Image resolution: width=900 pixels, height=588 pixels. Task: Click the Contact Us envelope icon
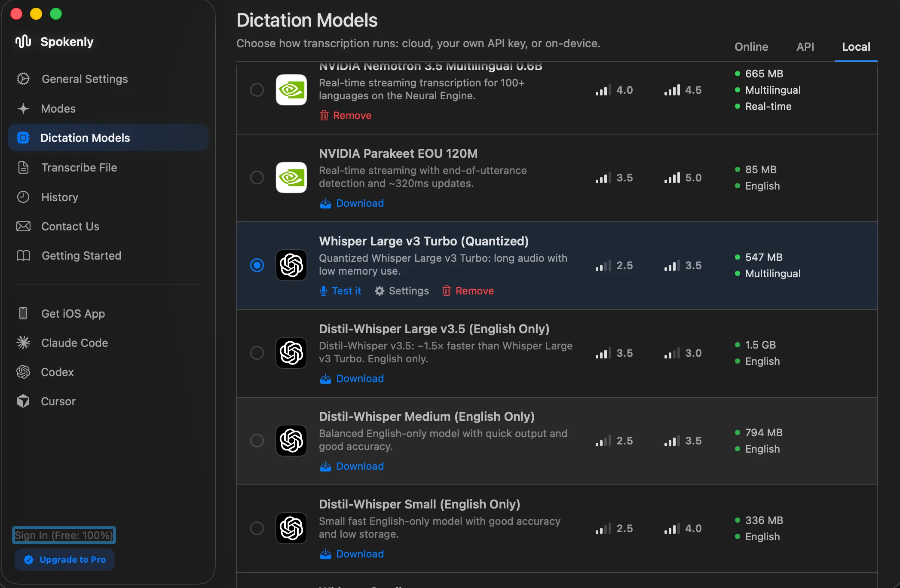[x=23, y=227]
